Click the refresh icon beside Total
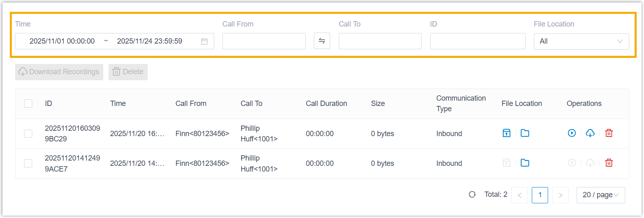This screenshot has width=644, height=218. click(x=472, y=195)
